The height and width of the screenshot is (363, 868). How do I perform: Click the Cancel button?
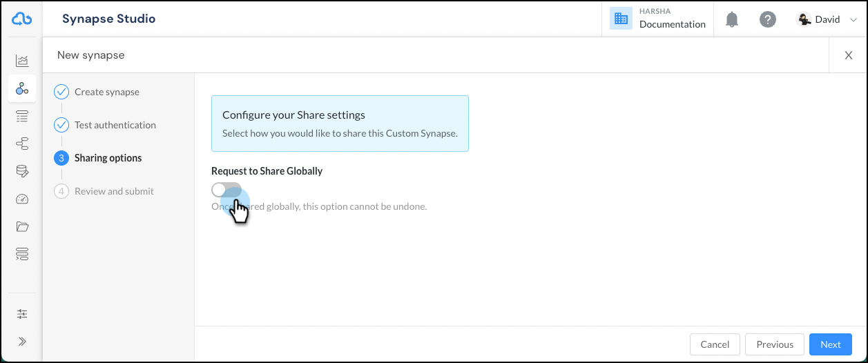pyautogui.click(x=715, y=344)
